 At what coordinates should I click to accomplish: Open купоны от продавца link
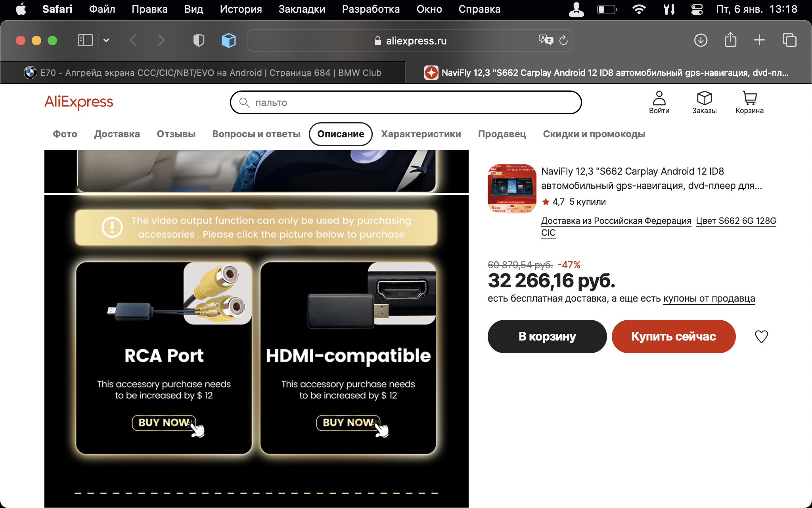tap(709, 298)
